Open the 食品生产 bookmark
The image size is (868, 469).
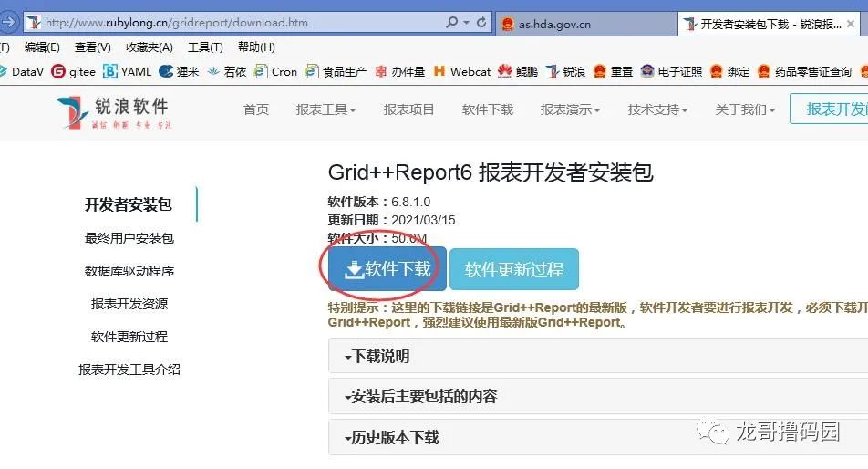tap(336, 71)
